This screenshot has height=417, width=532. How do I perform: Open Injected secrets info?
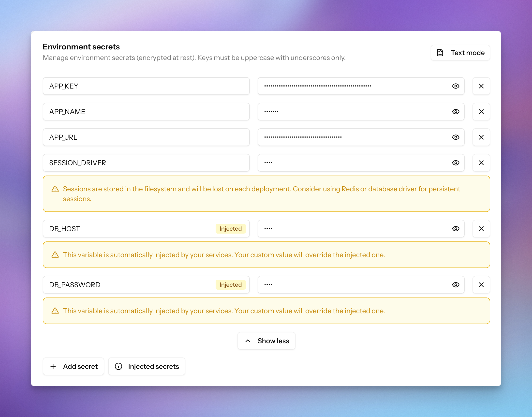147,366
